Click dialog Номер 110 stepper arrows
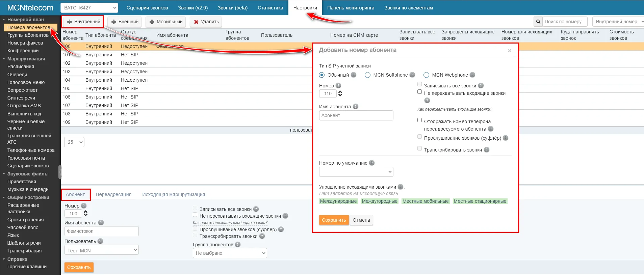644x275 pixels. coord(340,93)
